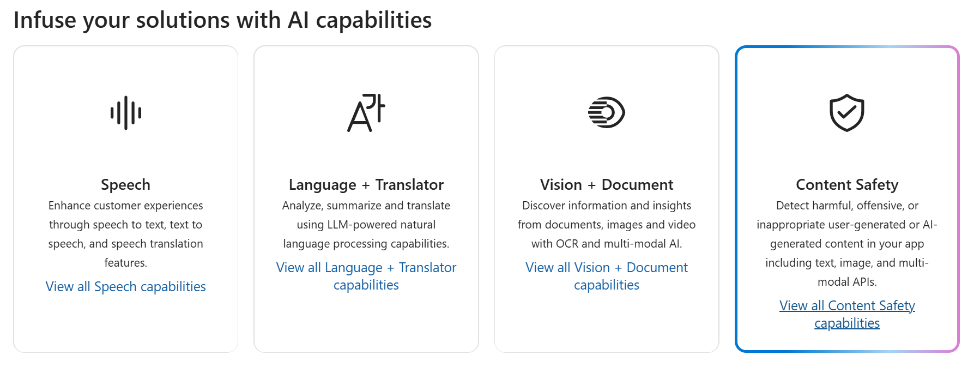Click the description about detecting harmful content
Viewport: 980px width, 367px height.
(847, 243)
